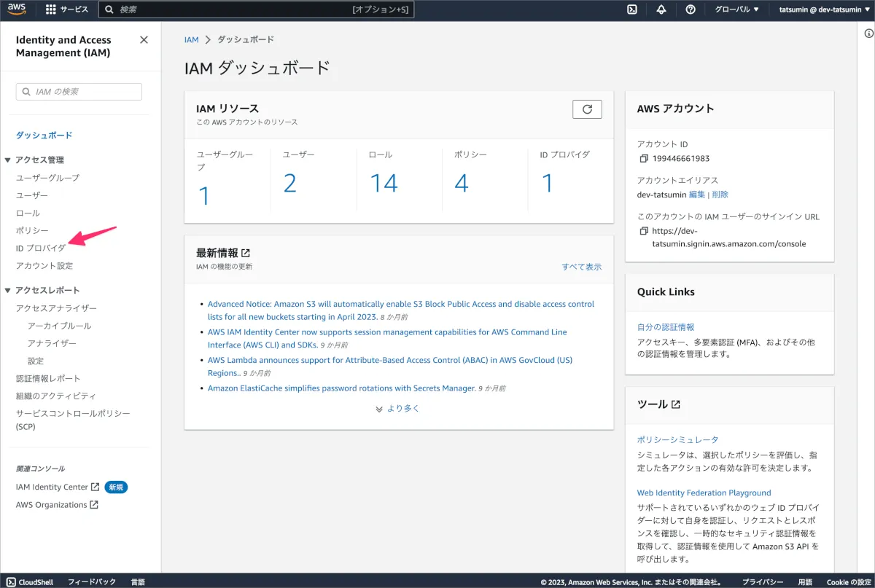The width and height of the screenshot is (875, 588).
Task: Click the help question mark icon
Action: point(691,9)
